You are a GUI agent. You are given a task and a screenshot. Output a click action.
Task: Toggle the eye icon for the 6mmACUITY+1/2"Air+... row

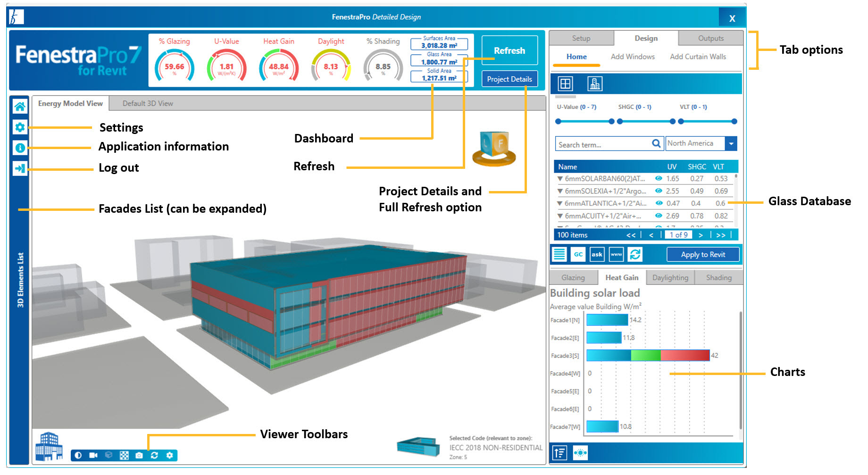tap(659, 216)
